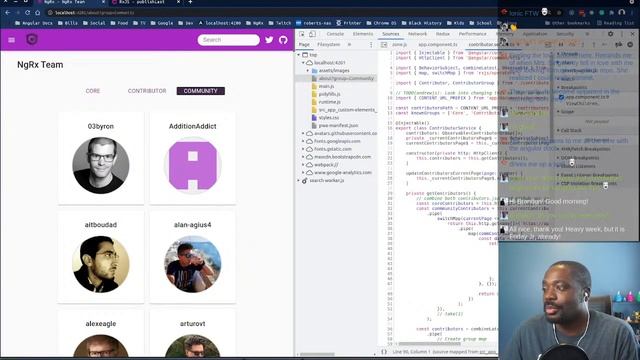Click deactivate breakpoints icon
Screen dimensions: 640x360
pos(619,44)
